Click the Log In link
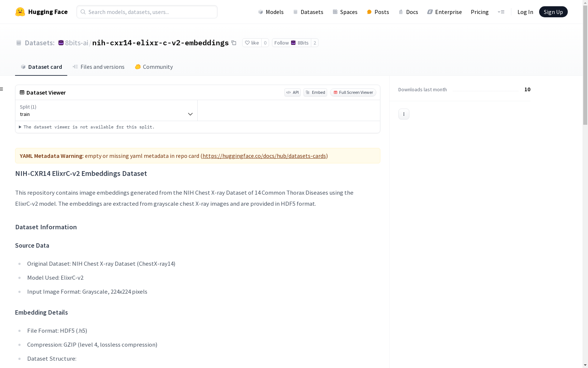 [525, 12]
